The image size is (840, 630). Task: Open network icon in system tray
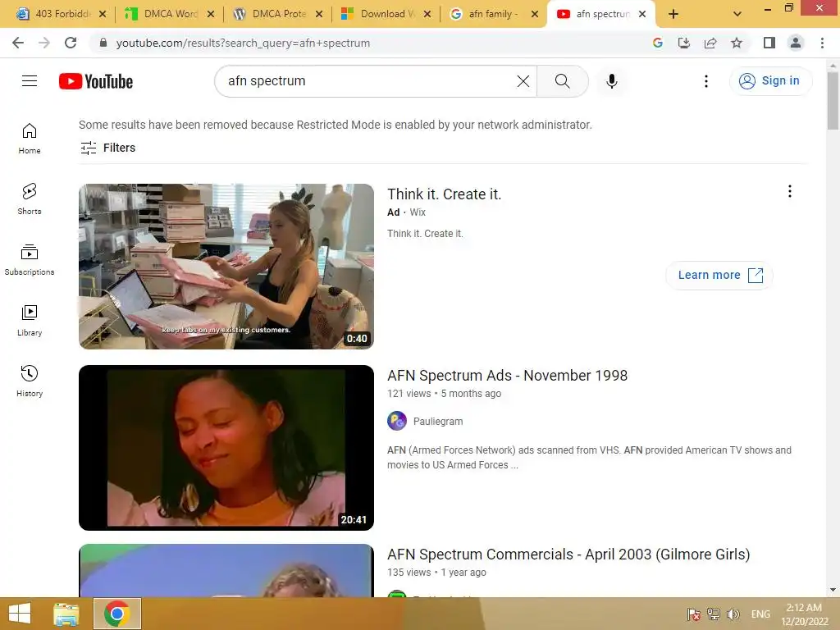[713, 614]
